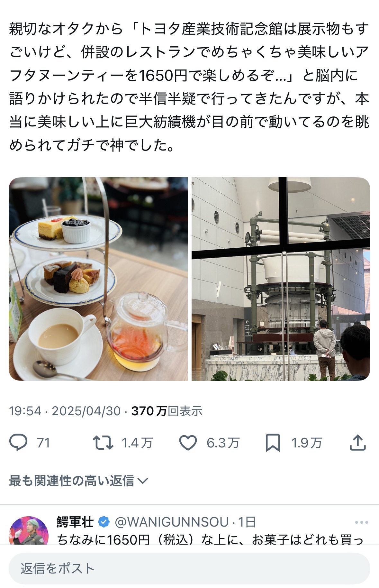Tap the 19:54 · 2025/04/30 timestamp
Image resolution: width=379 pixels, height=588 pixels.
point(65,411)
